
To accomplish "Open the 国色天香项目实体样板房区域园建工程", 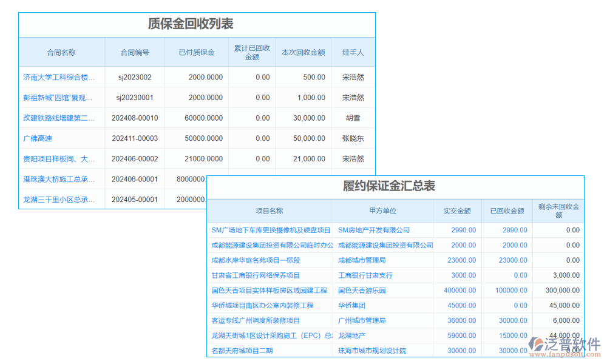I will pos(270,290).
